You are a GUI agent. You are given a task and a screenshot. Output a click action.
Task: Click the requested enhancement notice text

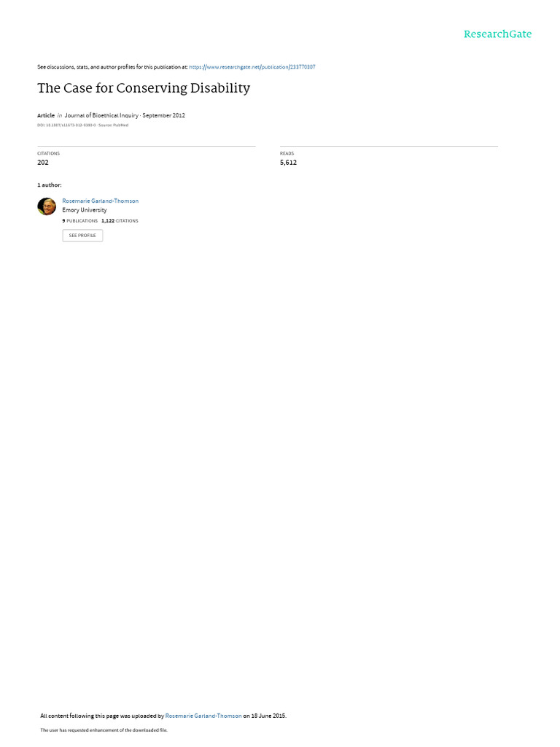tap(104, 729)
